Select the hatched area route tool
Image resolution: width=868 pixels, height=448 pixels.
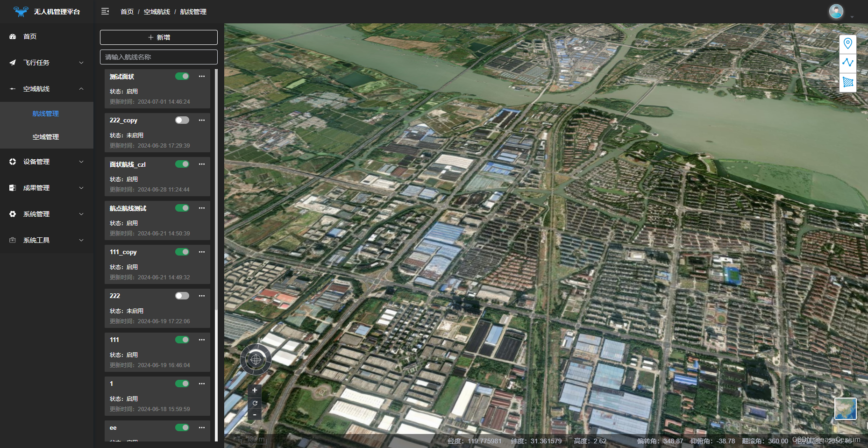tap(848, 83)
